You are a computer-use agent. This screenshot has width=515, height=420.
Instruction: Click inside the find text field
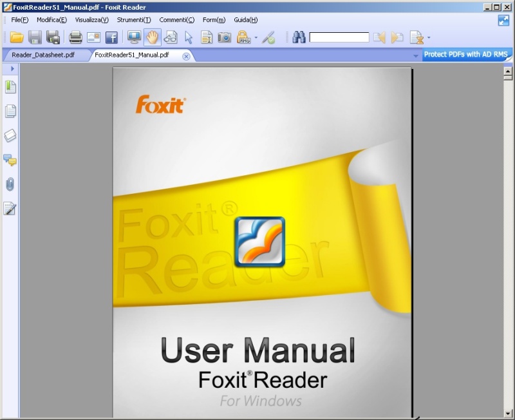click(339, 37)
